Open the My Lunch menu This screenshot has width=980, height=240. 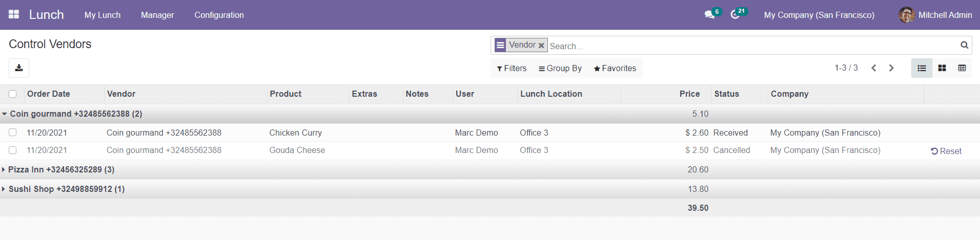tap(103, 15)
